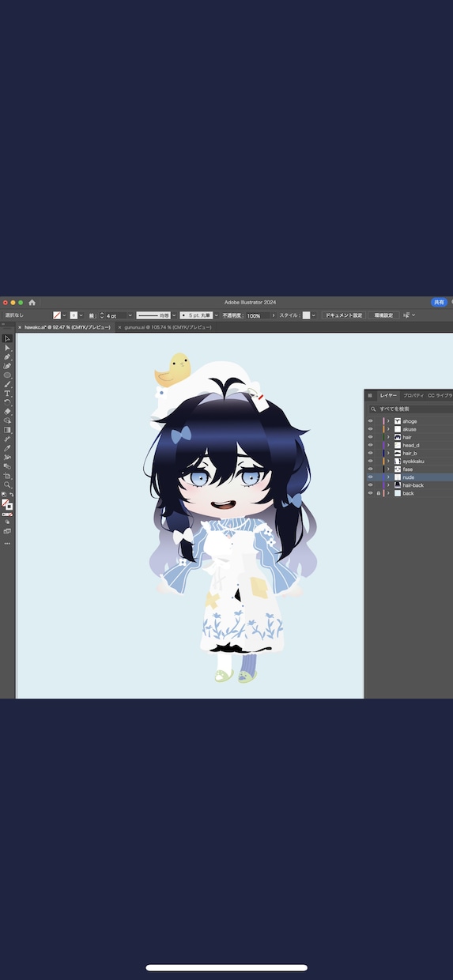
Task: Click the Home icon in title bar
Action: click(x=32, y=303)
